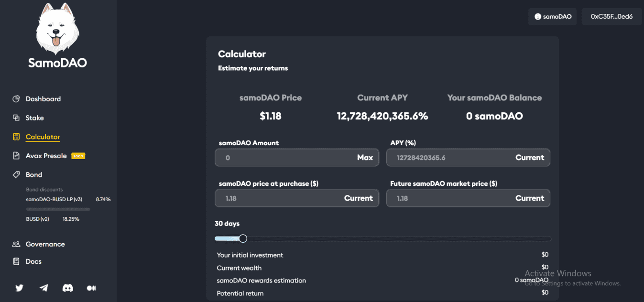The width and height of the screenshot is (644, 302).
Task: Open the Medium social link
Action: [91, 288]
